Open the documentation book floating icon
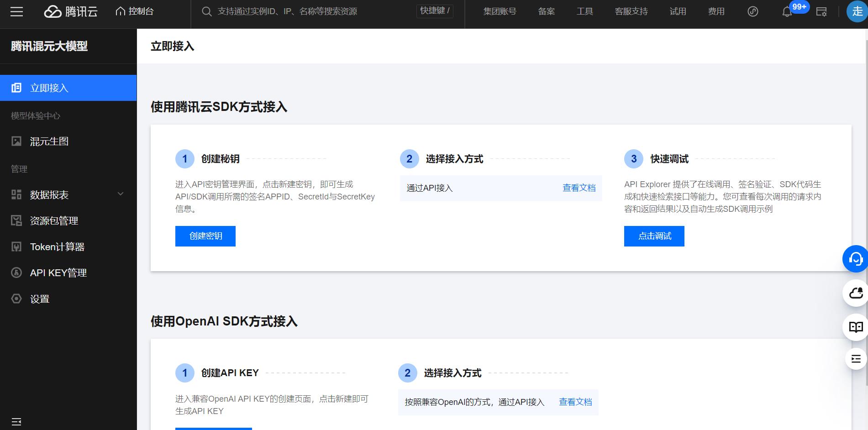Screen dimensions: 868x430 [856, 327]
